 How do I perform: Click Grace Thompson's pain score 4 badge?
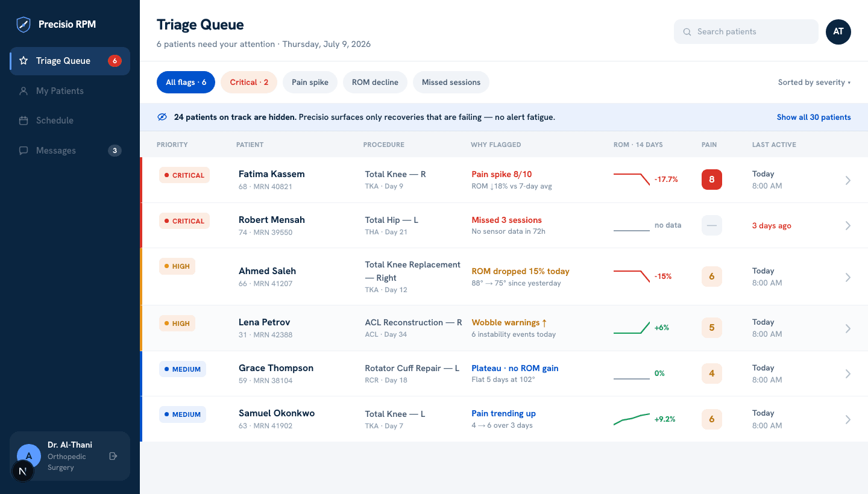712,374
